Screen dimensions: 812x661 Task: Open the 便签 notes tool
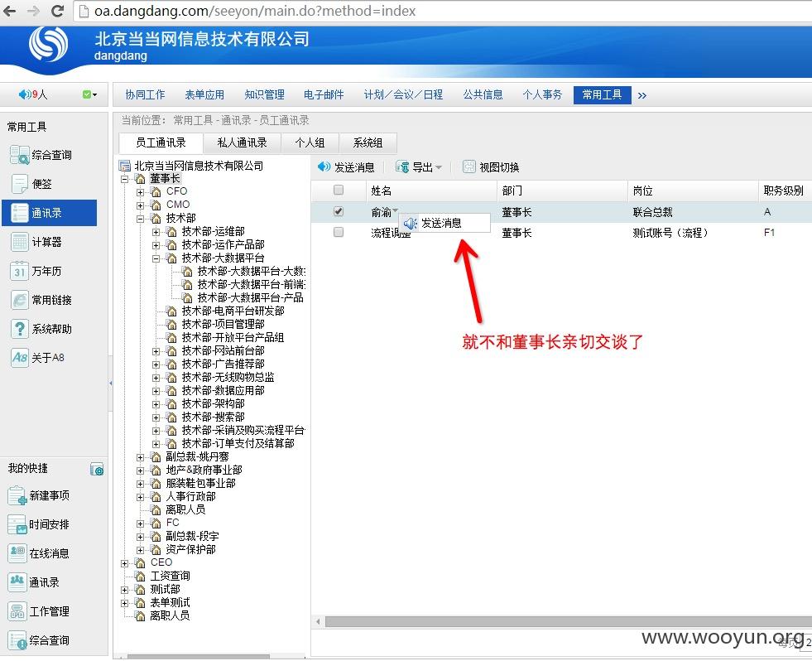click(x=31, y=184)
